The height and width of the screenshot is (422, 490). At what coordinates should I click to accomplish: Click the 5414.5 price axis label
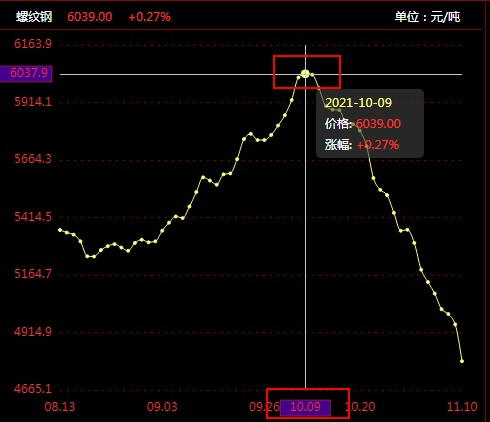pyautogui.click(x=33, y=217)
